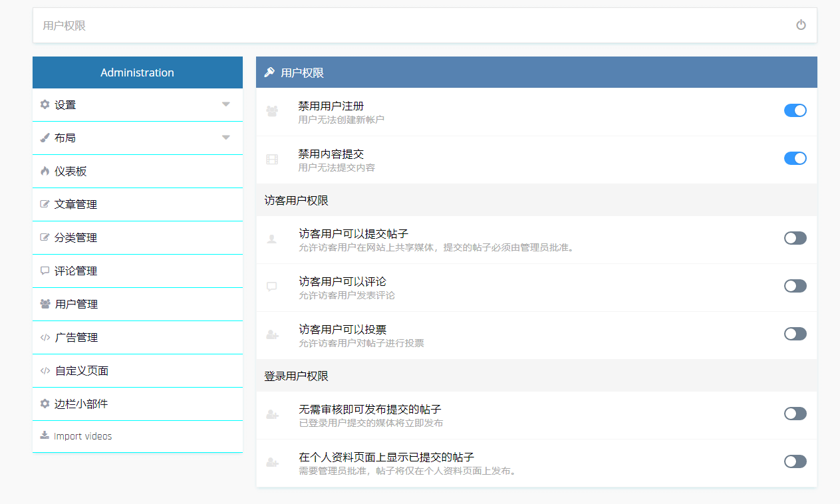Open 边栏小部件 in the sidebar
The height and width of the screenshot is (504, 840).
tap(138, 404)
